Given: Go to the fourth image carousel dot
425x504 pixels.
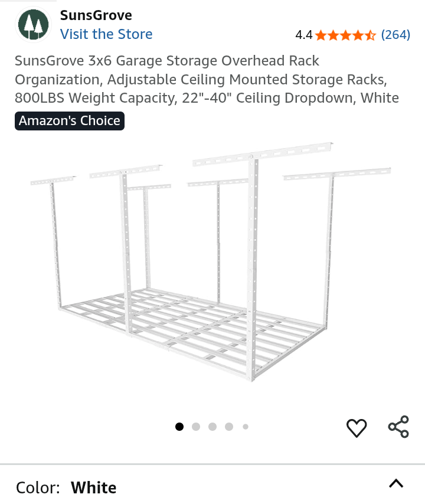Looking at the screenshot, I should pyautogui.click(x=229, y=427).
